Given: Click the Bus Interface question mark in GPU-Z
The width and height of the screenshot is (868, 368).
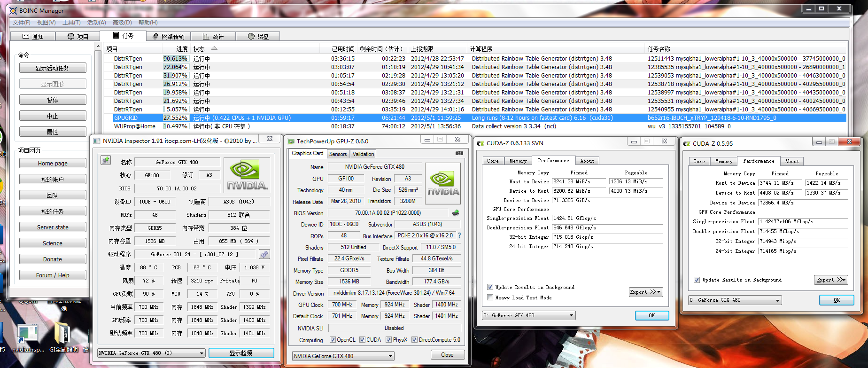Looking at the screenshot, I should tap(459, 235).
